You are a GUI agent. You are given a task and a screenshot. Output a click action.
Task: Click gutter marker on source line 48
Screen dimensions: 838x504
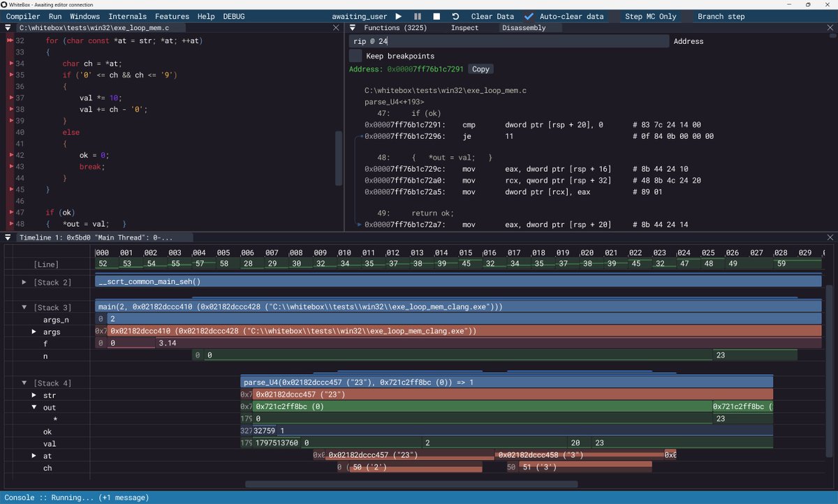[10, 224]
